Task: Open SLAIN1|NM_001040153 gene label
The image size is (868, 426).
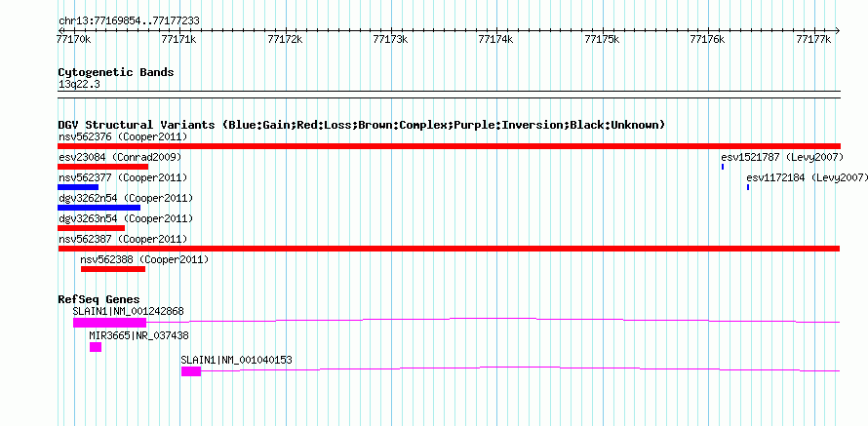Action: pos(236,360)
